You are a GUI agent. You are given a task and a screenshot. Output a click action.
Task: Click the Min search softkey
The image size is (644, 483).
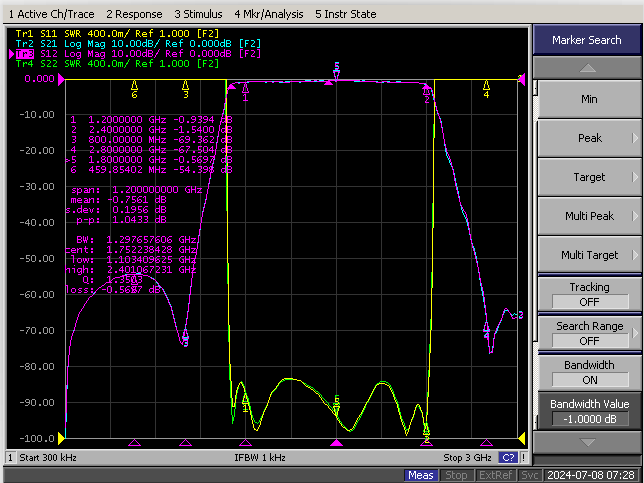(x=589, y=99)
